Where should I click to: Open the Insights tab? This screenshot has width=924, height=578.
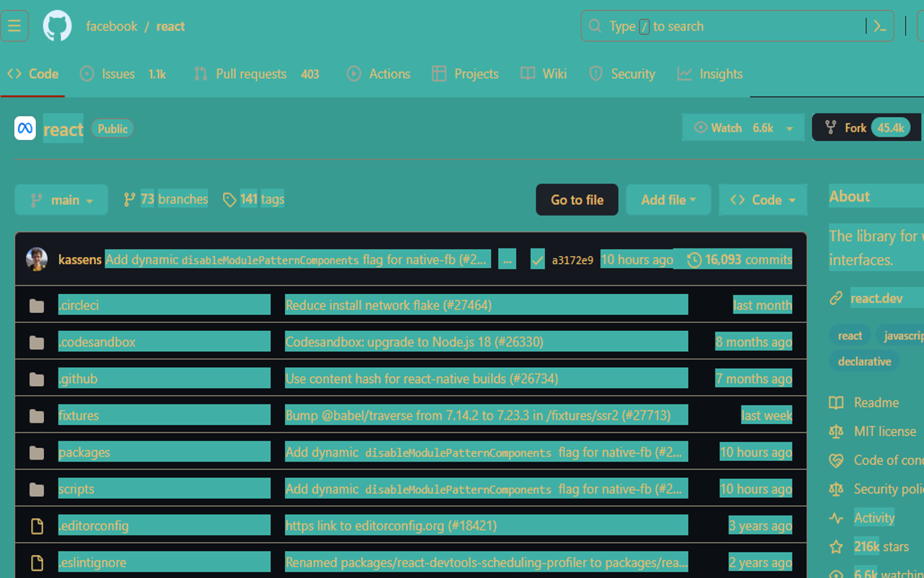pos(710,74)
